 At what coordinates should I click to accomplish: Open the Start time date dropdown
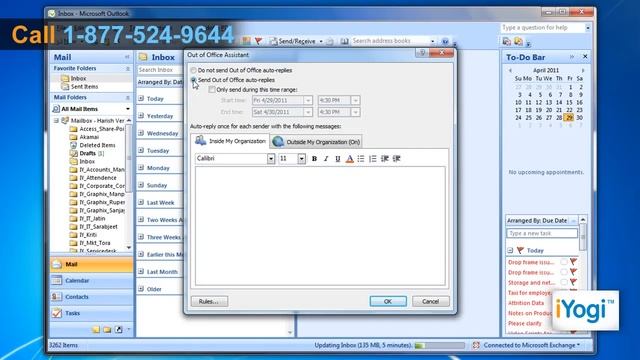(308, 100)
